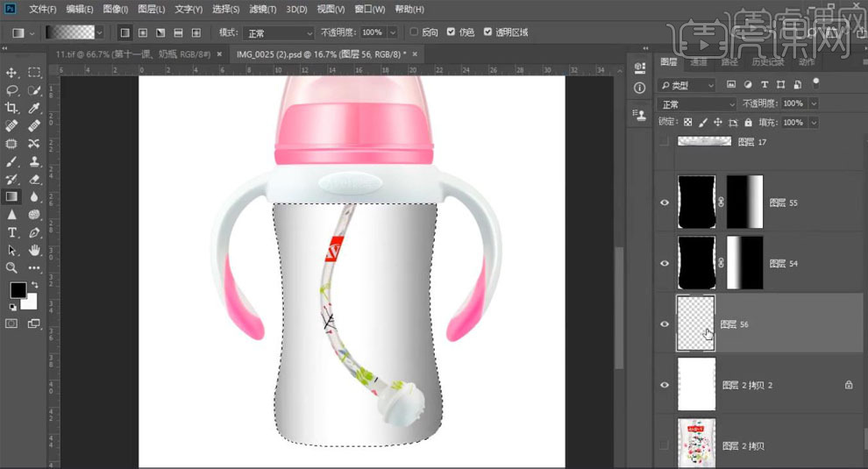Choose radial gradient style in options bar
Screen dimensions: 868x469
pyautogui.click(x=141, y=32)
